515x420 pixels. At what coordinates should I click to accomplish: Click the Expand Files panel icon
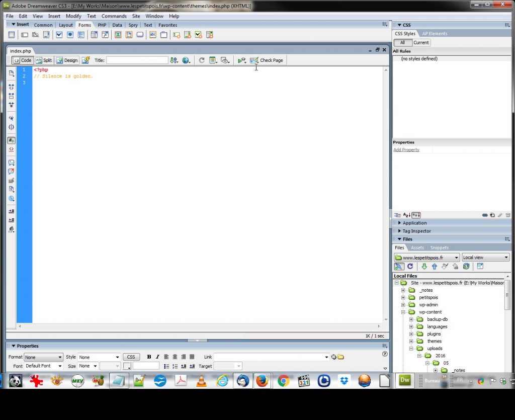click(480, 267)
